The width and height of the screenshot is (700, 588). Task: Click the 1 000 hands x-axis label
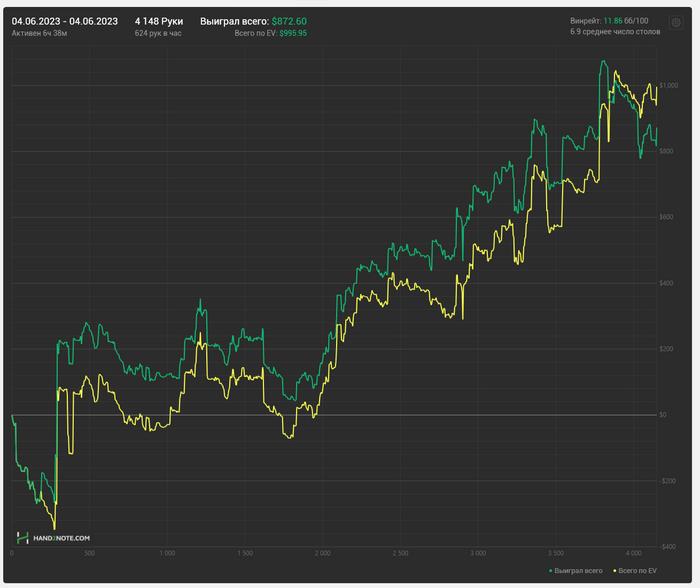pos(167,553)
